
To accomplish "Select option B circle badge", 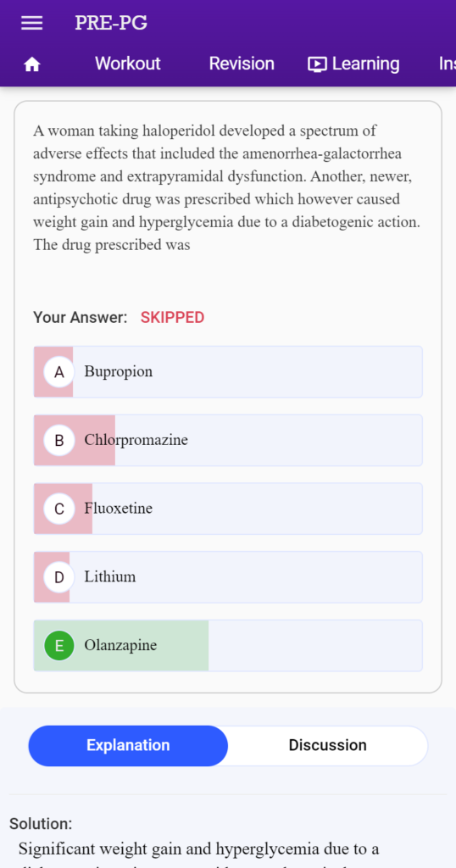I will tap(59, 441).
